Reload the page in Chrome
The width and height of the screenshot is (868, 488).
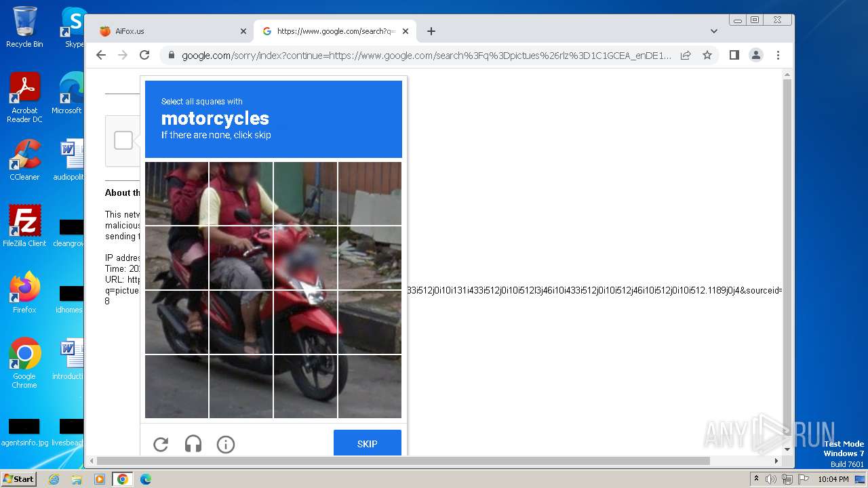point(144,55)
